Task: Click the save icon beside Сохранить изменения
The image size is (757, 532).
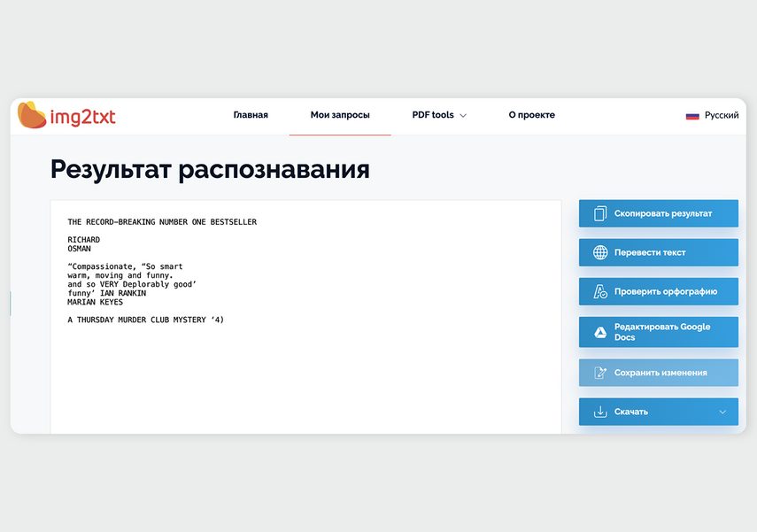Action: (600, 373)
